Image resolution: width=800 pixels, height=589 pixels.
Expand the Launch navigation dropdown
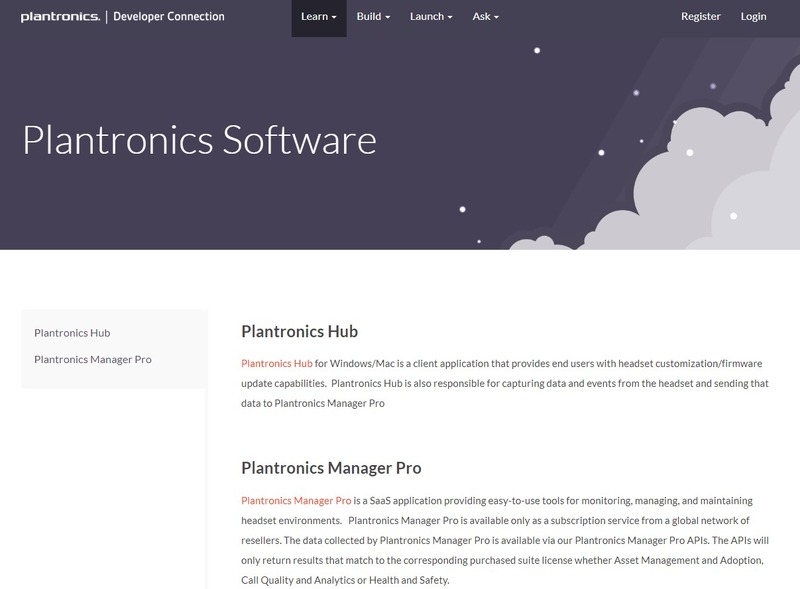(431, 17)
